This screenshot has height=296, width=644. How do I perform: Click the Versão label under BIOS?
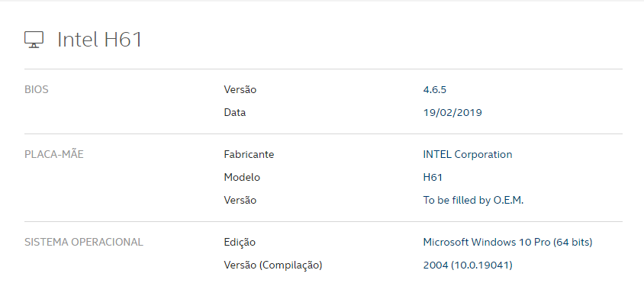240,89
